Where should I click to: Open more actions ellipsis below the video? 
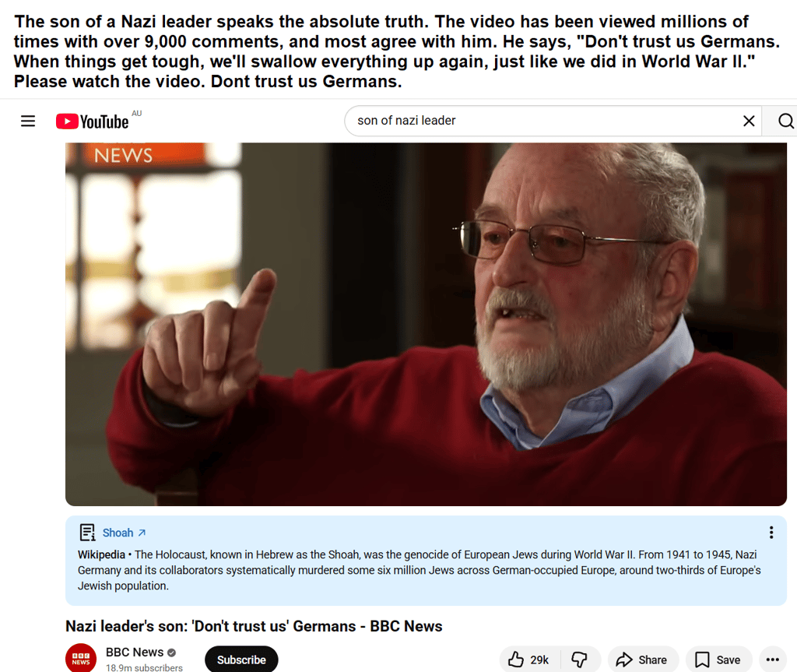773,660
